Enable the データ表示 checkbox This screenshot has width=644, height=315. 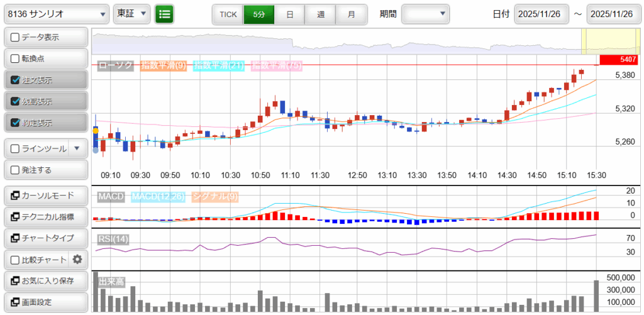[x=15, y=37]
